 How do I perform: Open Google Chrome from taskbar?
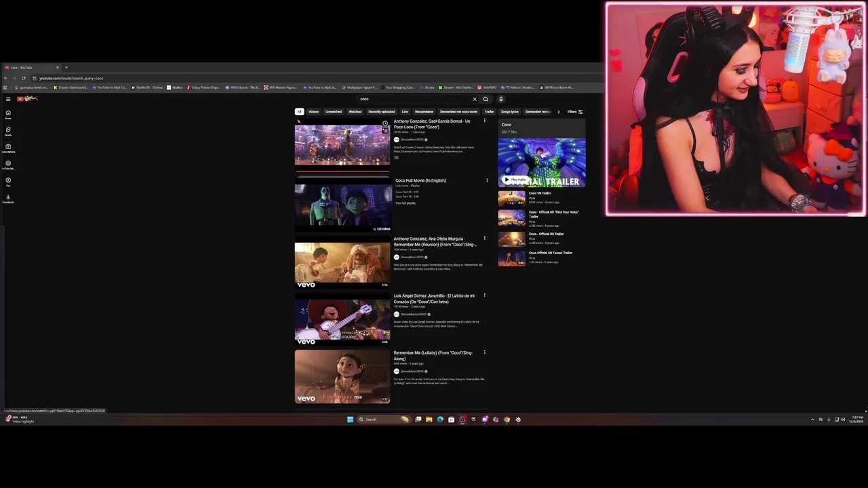507,420
